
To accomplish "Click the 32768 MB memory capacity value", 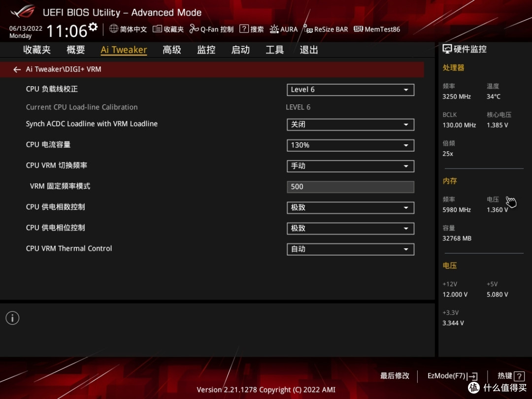I will [457, 238].
